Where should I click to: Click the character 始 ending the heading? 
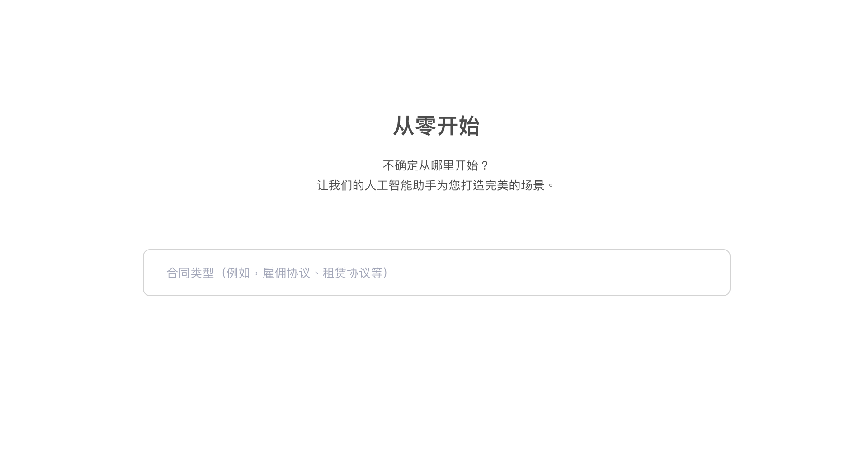tap(469, 126)
